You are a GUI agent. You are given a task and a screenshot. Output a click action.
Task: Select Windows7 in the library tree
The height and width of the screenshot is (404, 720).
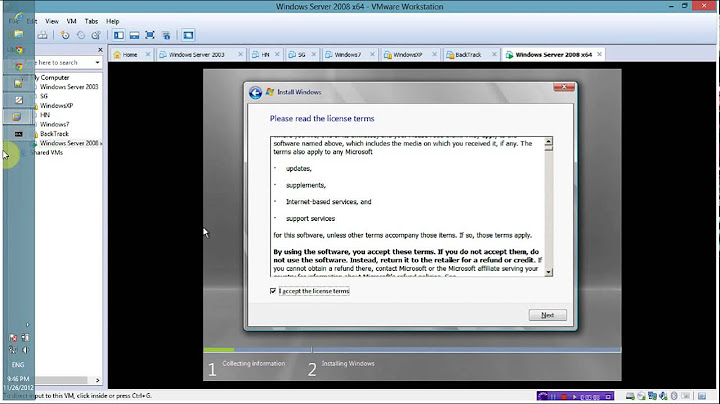[x=54, y=124]
